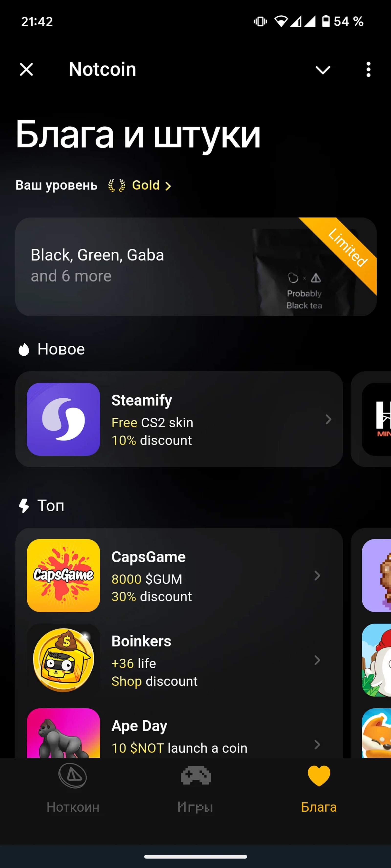Viewport: 391px width, 868px height.
Task: Expand the CapsGame offer chevron
Action: (x=317, y=576)
